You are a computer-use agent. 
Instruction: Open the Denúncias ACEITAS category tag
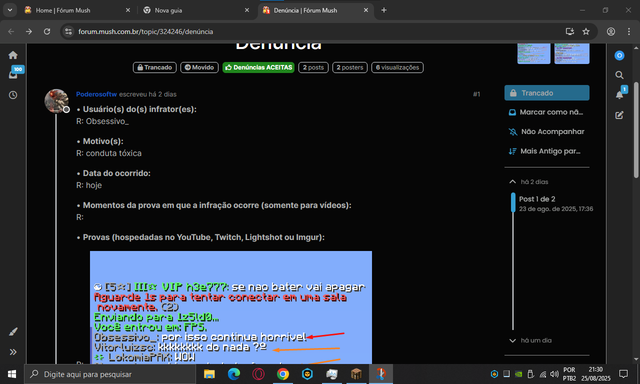[258, 67]
